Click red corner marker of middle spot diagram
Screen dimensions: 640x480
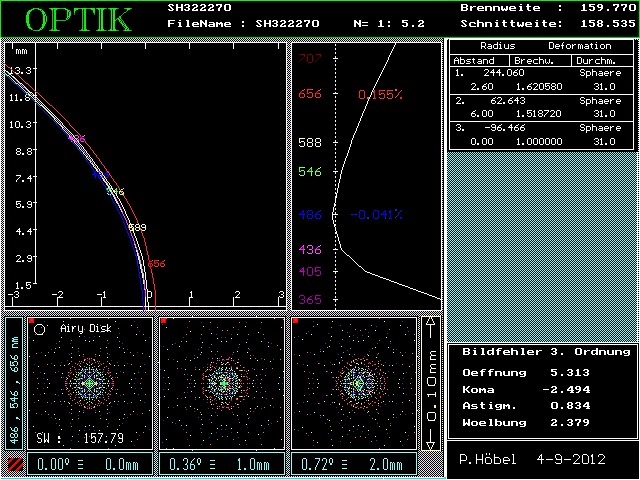tap(163, 321)
